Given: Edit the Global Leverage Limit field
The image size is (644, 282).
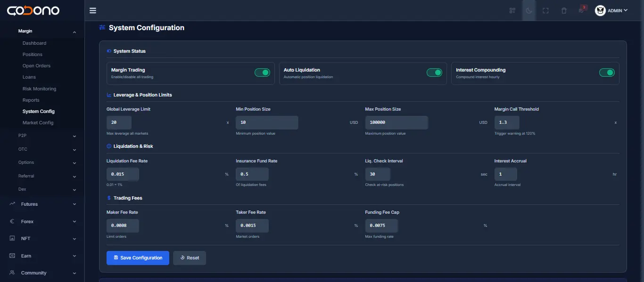Looking at the screenshot, I should pyautogui.click(x=119, y=122).
